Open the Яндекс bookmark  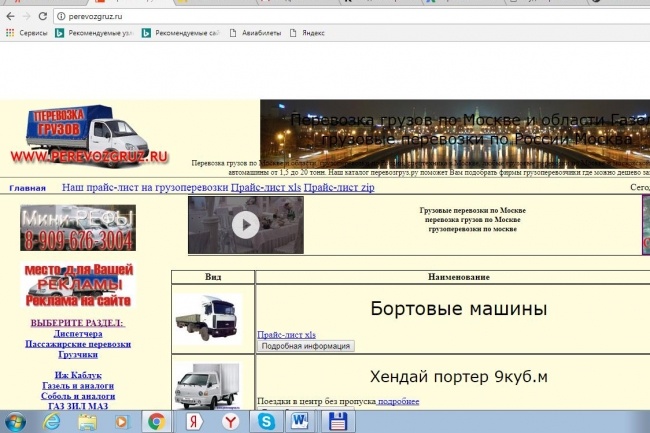click(307, 33)
